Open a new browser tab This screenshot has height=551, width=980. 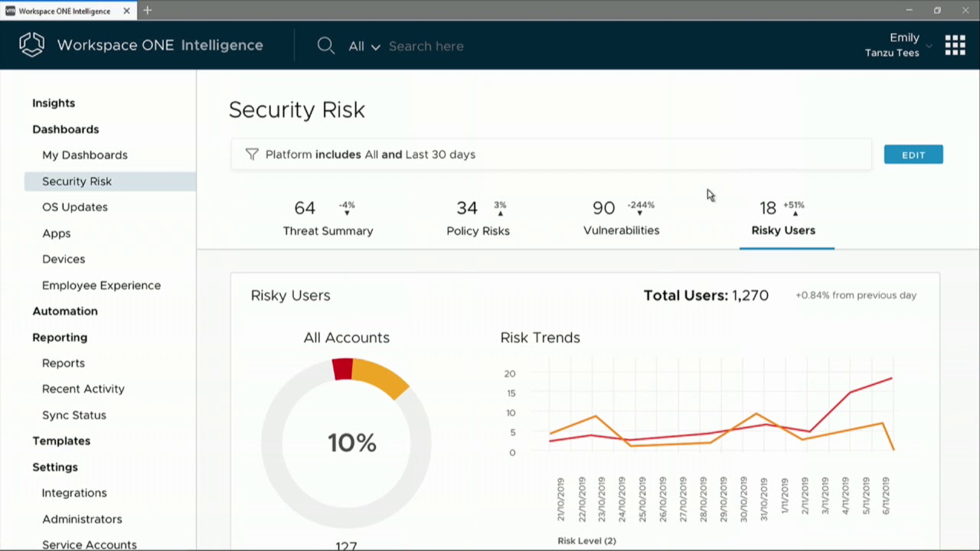click(147, 11)
